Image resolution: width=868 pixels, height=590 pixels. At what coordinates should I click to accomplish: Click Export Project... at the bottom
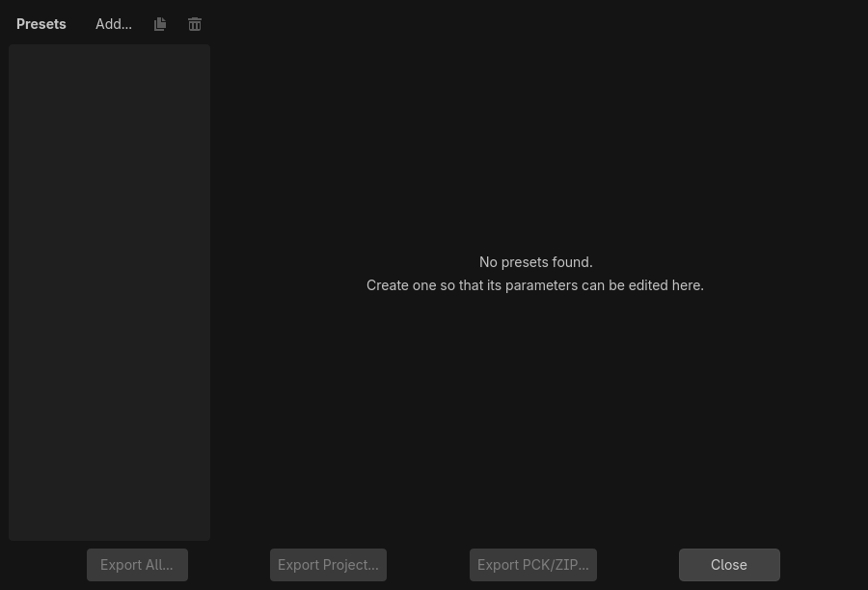pos(328,564)
